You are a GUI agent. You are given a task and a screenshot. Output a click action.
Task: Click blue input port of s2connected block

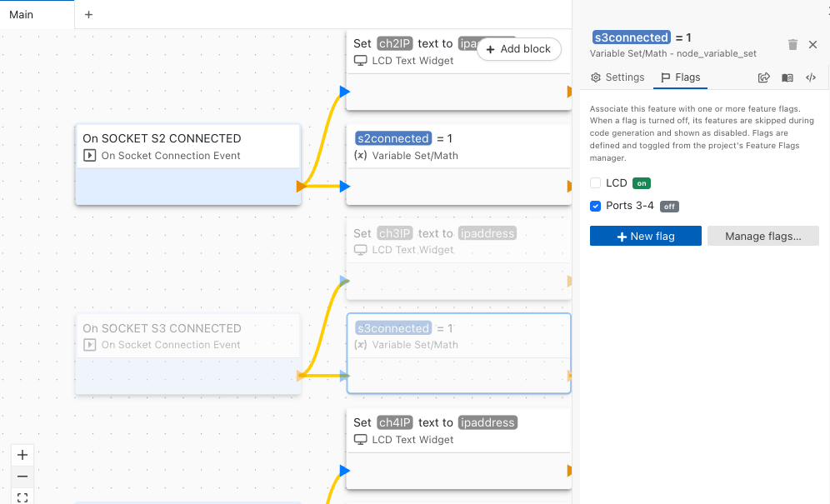(345, 187)
